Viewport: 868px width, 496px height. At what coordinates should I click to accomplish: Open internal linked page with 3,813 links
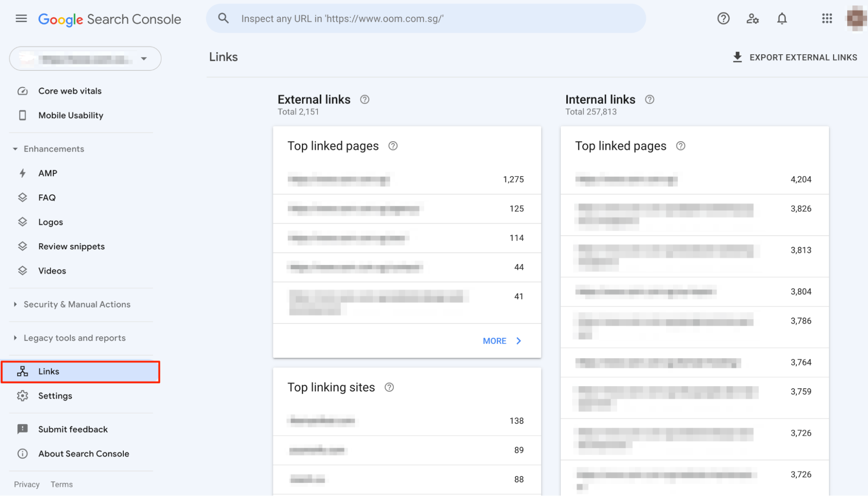click(694, 256)
